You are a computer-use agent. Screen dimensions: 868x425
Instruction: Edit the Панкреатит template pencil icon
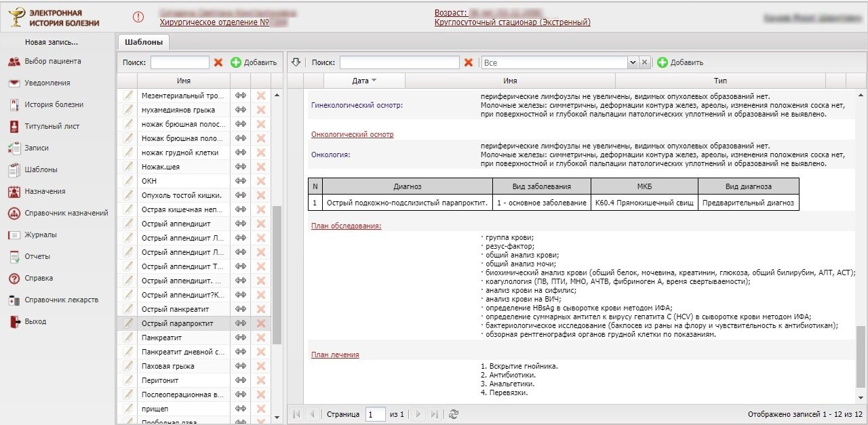(127, 337)
